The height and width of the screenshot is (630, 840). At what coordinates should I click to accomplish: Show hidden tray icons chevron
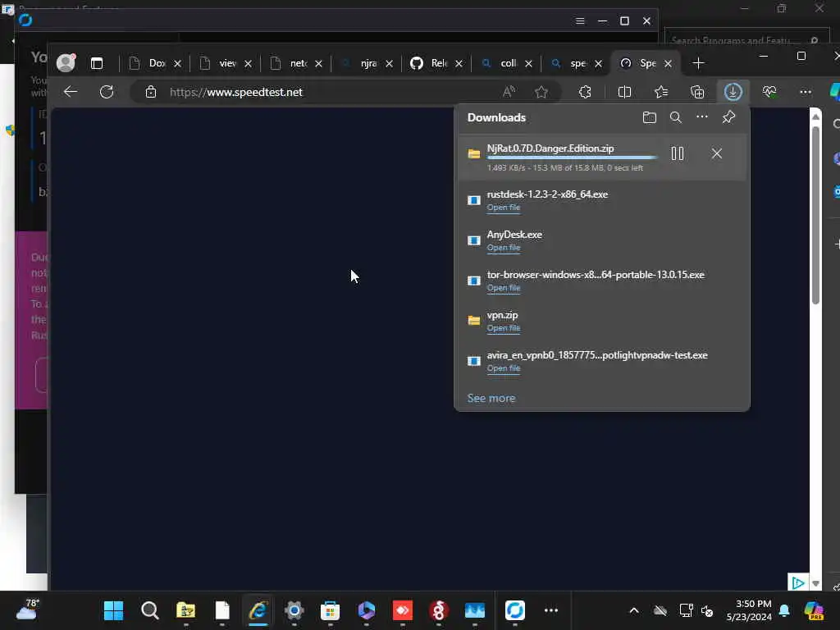pos(634,610)
